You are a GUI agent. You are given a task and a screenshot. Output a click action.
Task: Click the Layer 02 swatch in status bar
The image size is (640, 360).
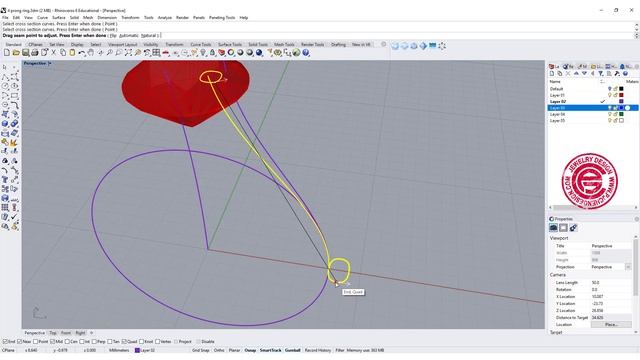click(x=137, y=350)
